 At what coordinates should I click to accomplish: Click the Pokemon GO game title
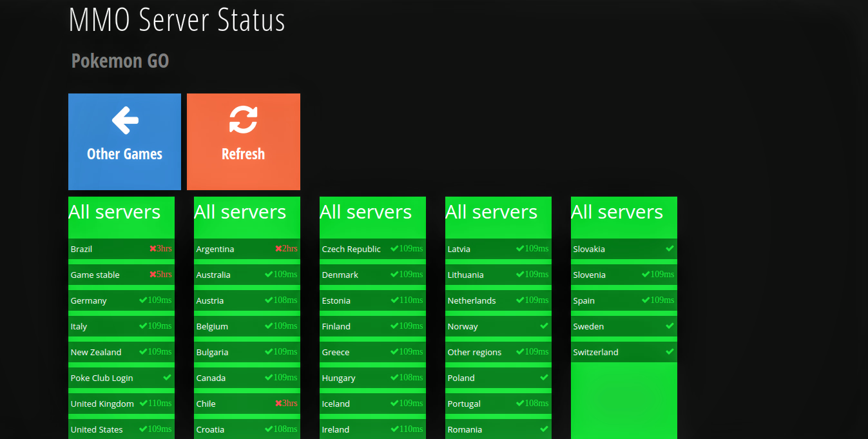click(120, 61)
